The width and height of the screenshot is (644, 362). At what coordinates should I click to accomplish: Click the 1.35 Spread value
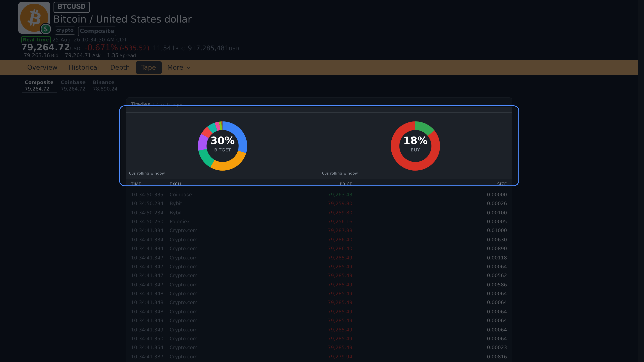click(x=121, y=56)
